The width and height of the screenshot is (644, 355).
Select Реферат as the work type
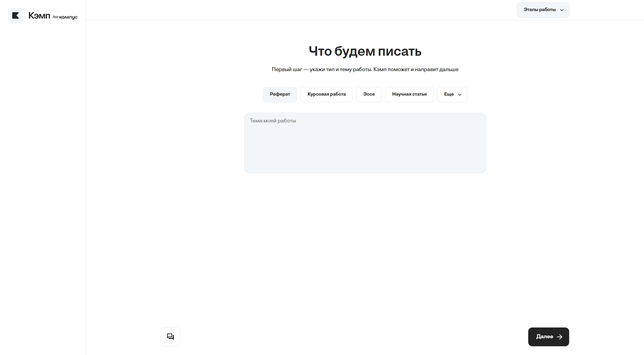tap(280, 94)
